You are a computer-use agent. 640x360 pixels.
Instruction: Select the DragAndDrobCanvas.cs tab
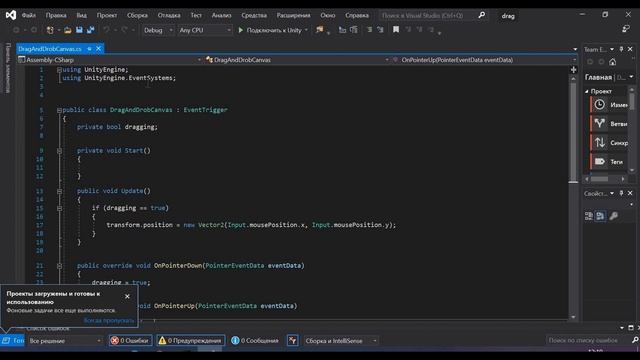(x=50, y=49)
